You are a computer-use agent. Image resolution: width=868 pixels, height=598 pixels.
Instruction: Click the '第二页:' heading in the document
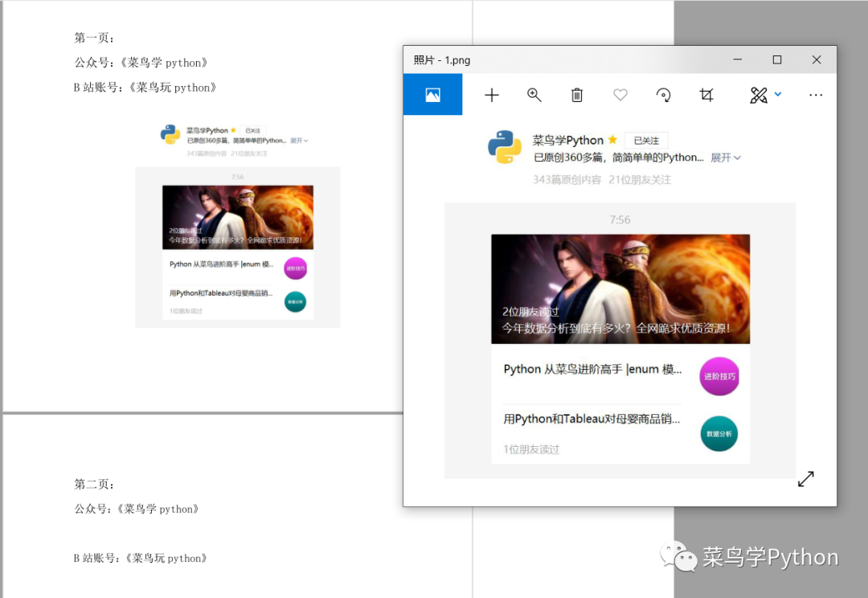click(95, 484)
